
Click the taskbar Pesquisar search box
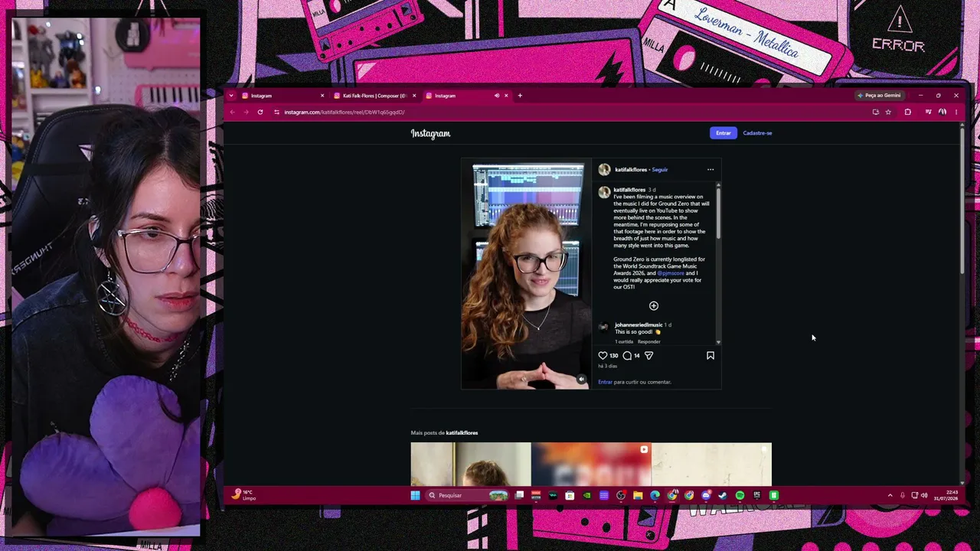[467, 495]
